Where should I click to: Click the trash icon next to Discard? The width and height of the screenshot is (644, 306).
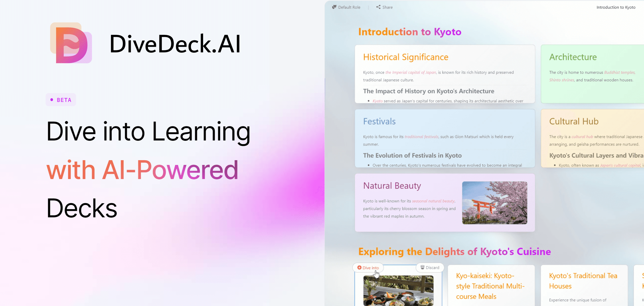coord(422,267)
